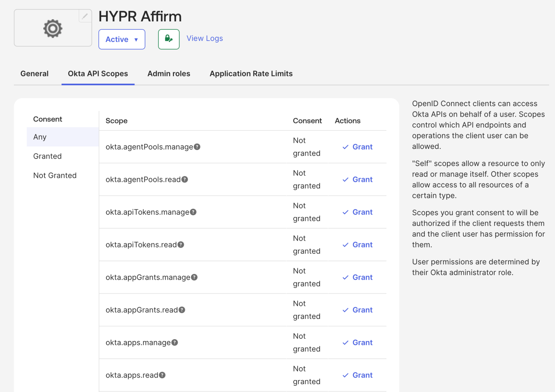Select the Okta API Scopes tab
The image size is (555, 392).
98,73
